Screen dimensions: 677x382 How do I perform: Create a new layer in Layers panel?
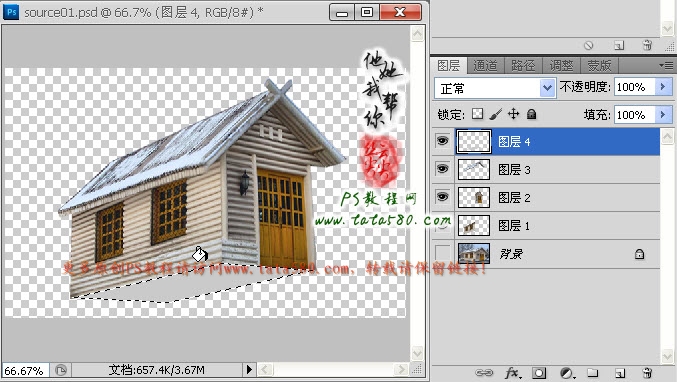[620, 373]
